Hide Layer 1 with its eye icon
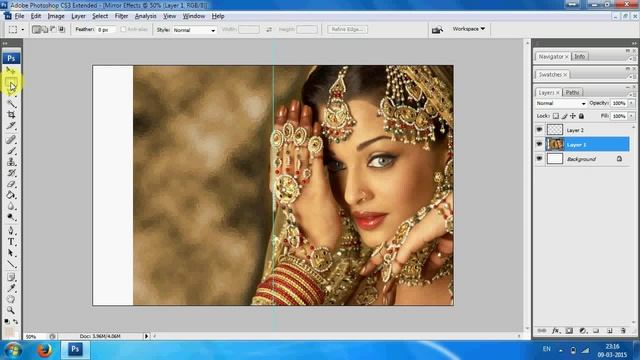The image size is (640, 360). coord(539,144)
